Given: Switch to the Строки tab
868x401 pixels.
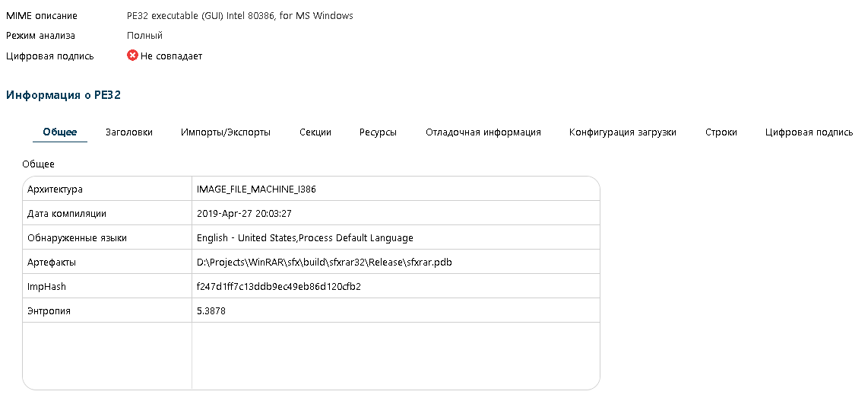Looking at the screenshot, I should (721, 132).
